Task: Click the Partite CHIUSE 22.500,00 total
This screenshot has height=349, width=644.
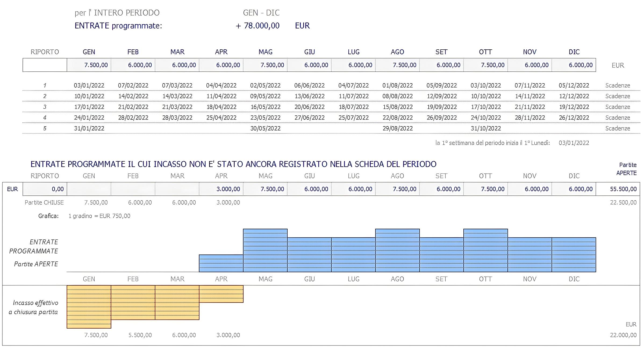Action: click(623, 202)
